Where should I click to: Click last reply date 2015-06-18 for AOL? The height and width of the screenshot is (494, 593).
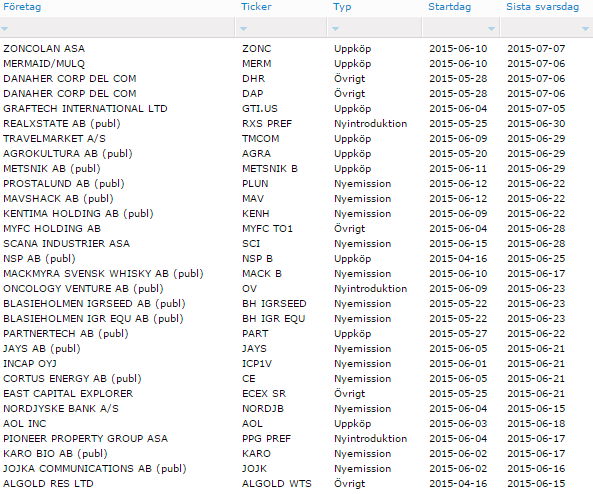coord(536,424)
